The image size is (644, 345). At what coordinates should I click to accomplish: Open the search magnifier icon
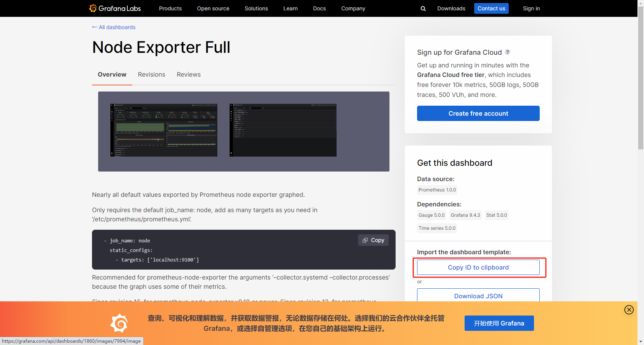[x=423, y=8]
